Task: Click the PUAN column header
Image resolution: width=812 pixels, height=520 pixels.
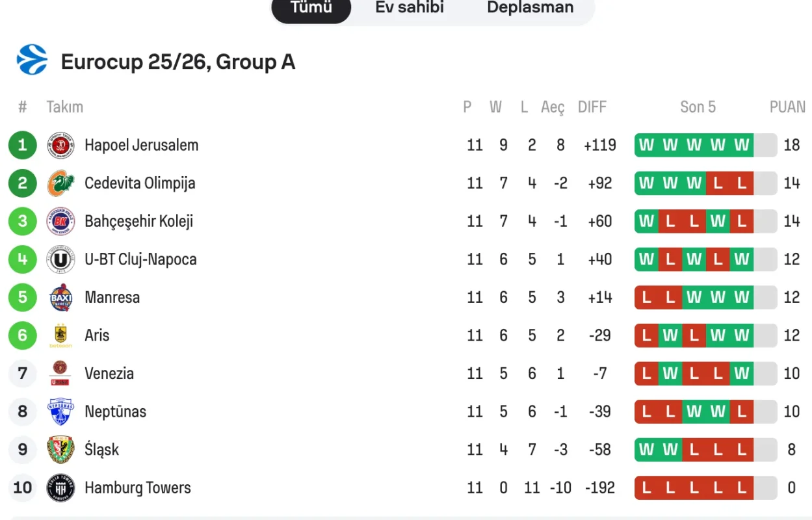Action: click(787, 107)
